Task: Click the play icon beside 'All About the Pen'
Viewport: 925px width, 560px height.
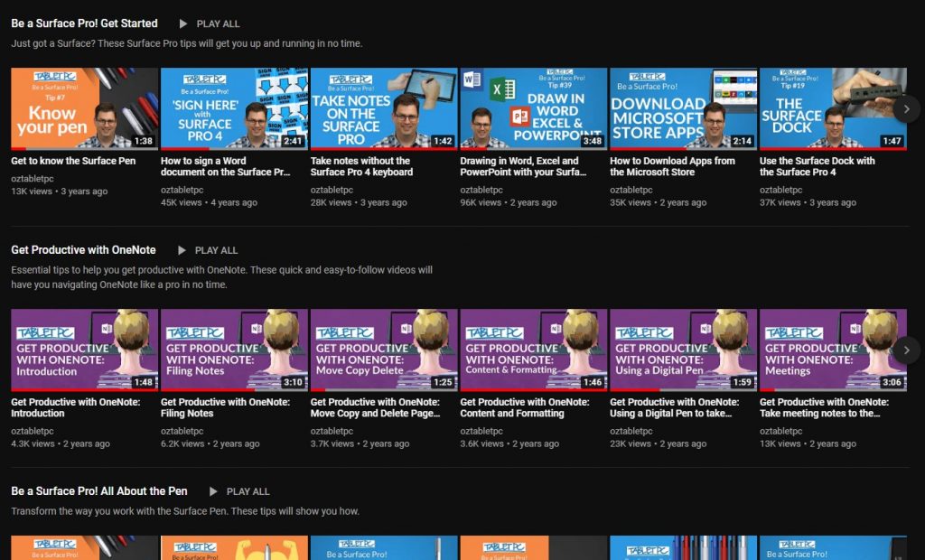Action: 213,491
